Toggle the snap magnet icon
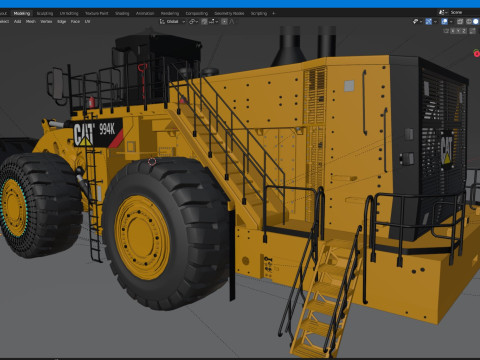480x360 pixels. [x=204, y=21]
